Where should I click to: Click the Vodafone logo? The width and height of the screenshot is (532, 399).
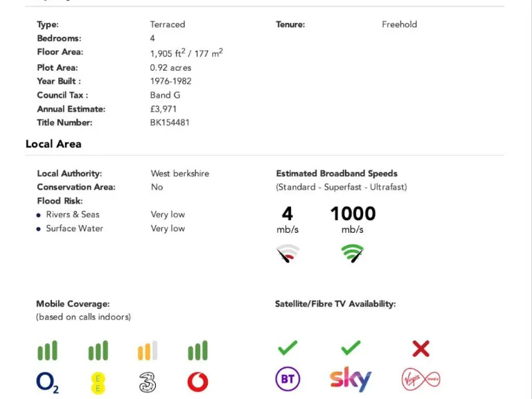197,382
